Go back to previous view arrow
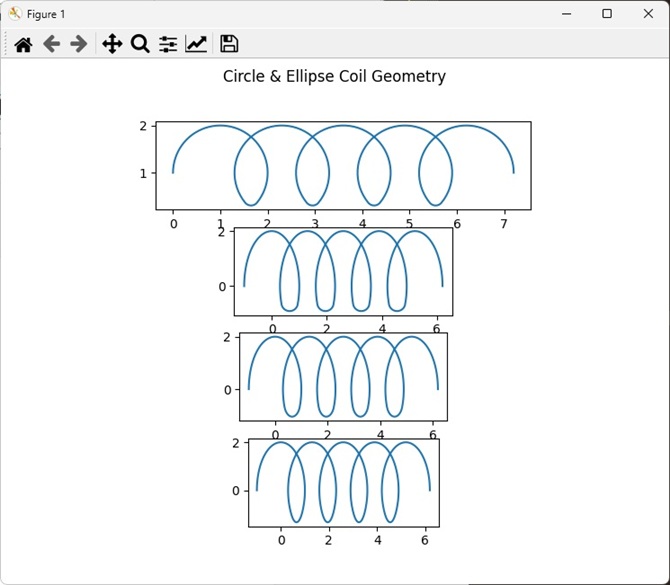The height and width of the screenshot is (585, 670). pyautogui.click(x=52, y=44)
